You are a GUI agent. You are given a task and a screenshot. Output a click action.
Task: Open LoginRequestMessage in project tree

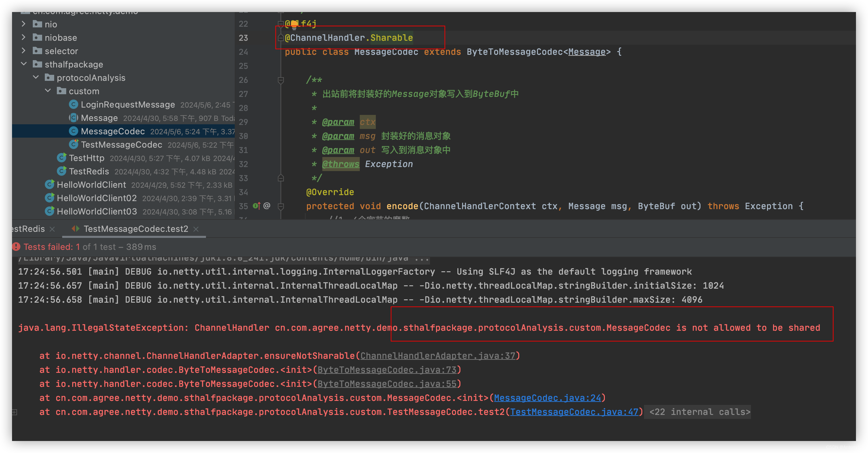point(128,105)
